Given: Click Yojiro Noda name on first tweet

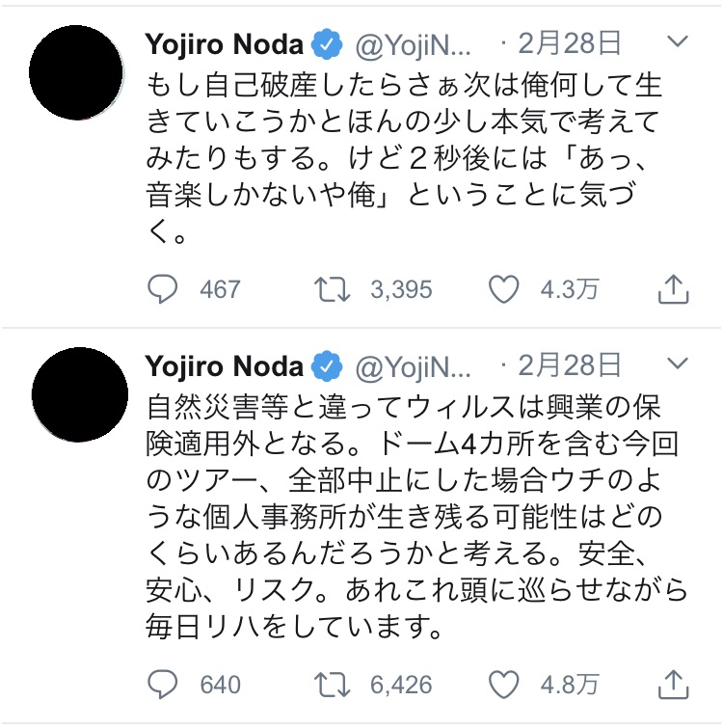Looking at the screenshot, I should pyautogui.click(x=224, y=44).
